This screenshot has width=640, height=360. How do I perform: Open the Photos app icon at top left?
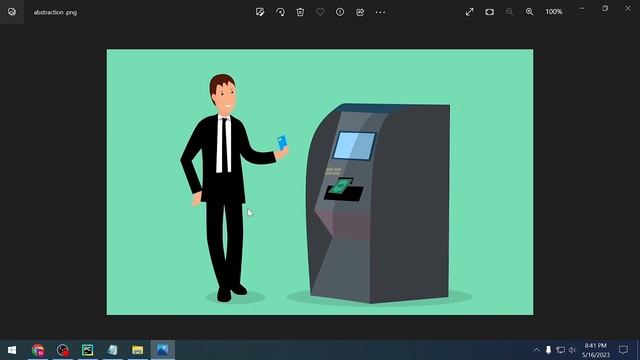coord(12,12)
